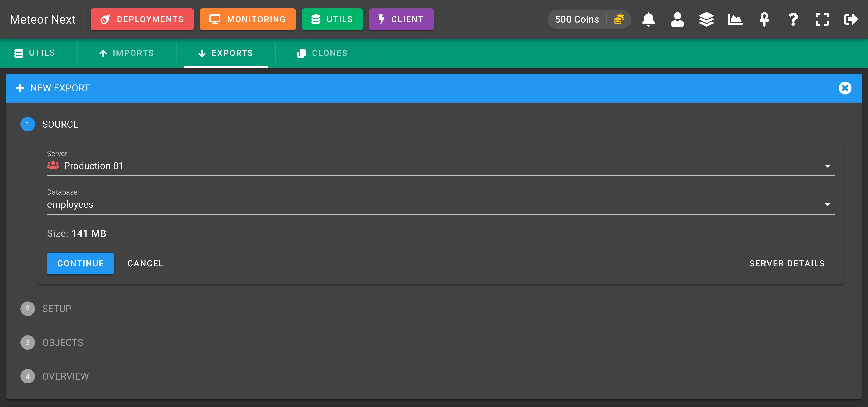This screenshot has height=407, width=868.
Task: Switch to the Imports tab
Action: [127, 53]
